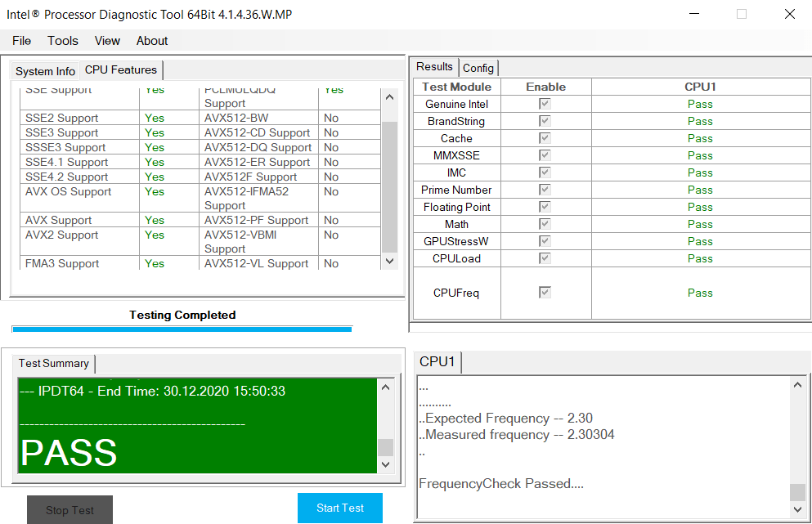
Task: Toggle the Floating Point enable checkbox
Action: 545,207
